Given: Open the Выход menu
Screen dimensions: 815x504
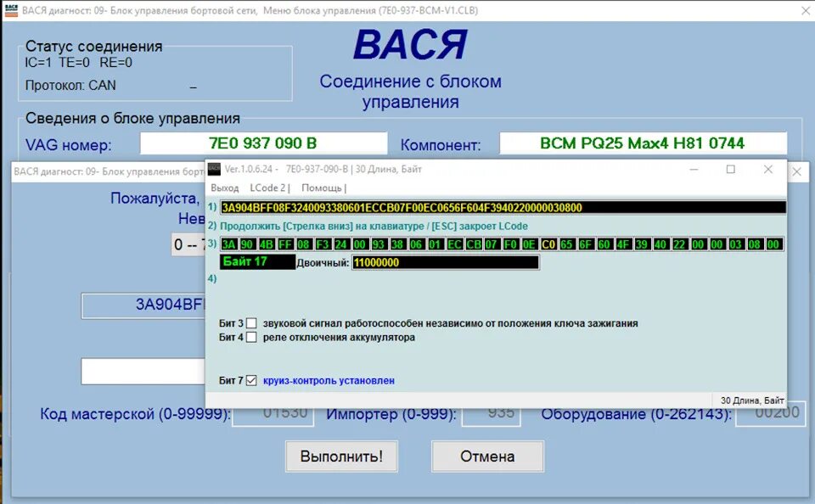Looking at the screenshot, I should tap(224, 188).
